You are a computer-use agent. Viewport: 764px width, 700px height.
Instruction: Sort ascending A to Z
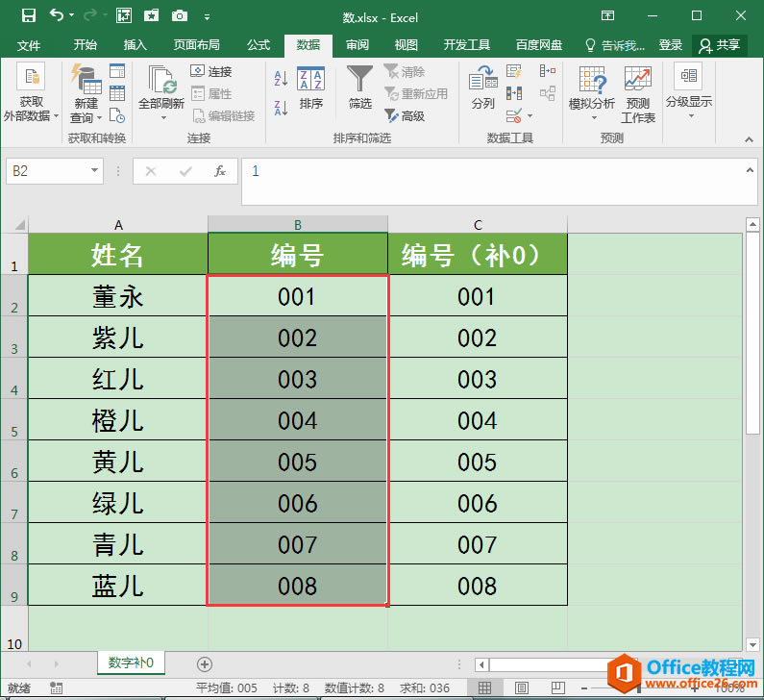point(281,78)
